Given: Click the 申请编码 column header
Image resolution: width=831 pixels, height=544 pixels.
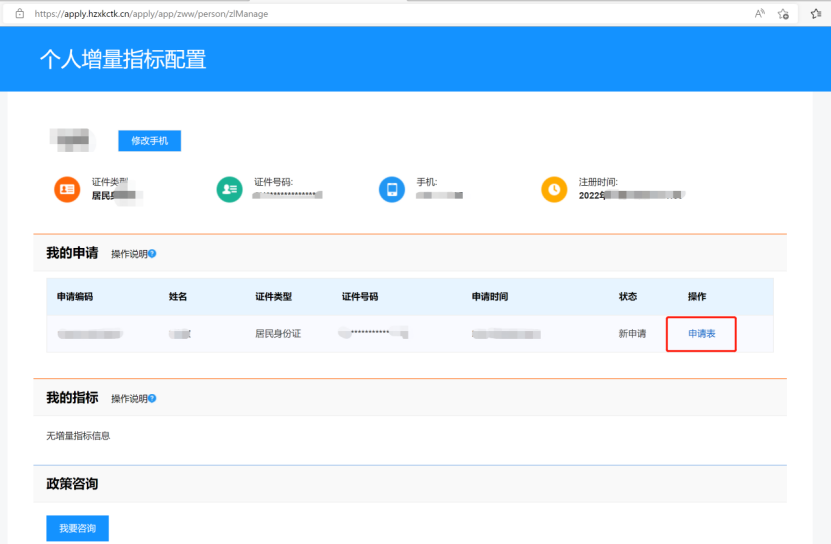Looking at the screenshot, I should [x=75, y=297].
